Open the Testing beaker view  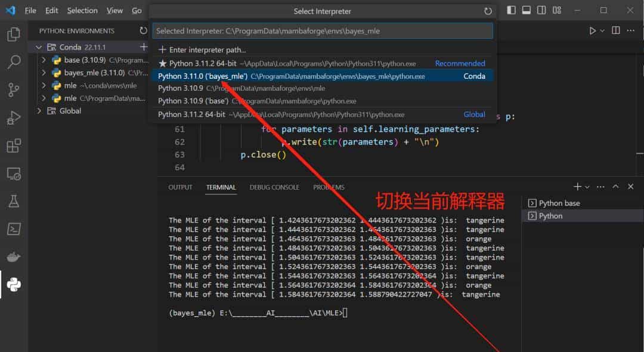click(13, 202)
